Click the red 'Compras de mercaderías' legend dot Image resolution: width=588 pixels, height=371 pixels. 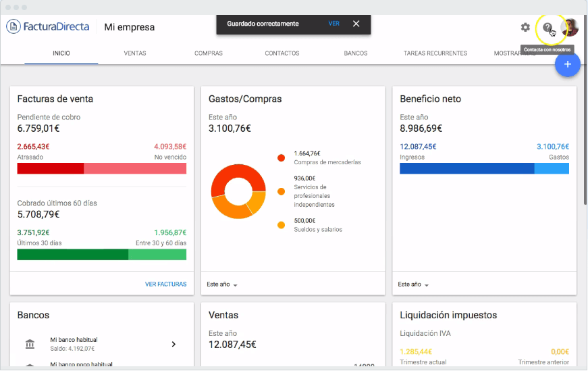click(281, 158)
